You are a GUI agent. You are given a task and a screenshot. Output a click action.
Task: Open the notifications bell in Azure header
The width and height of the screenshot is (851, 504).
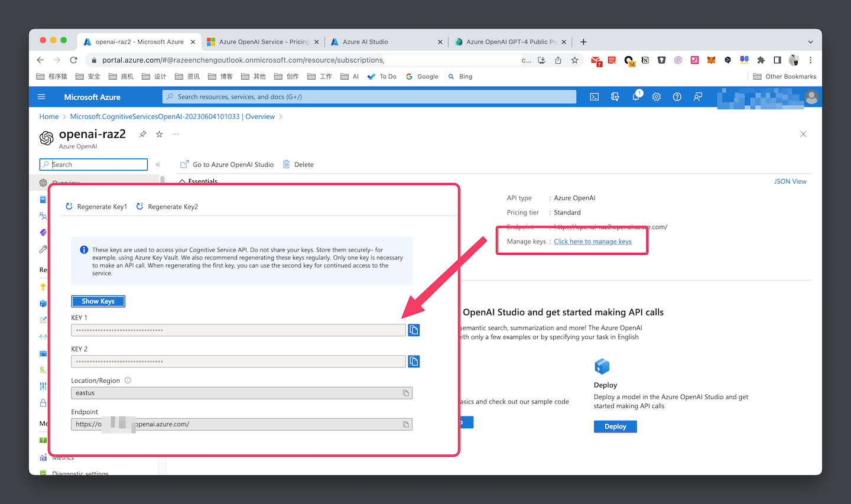click(636, 97)
